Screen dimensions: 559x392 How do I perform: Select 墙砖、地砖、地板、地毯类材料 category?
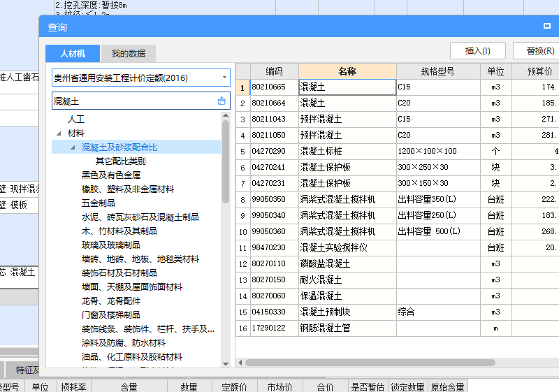140,259
